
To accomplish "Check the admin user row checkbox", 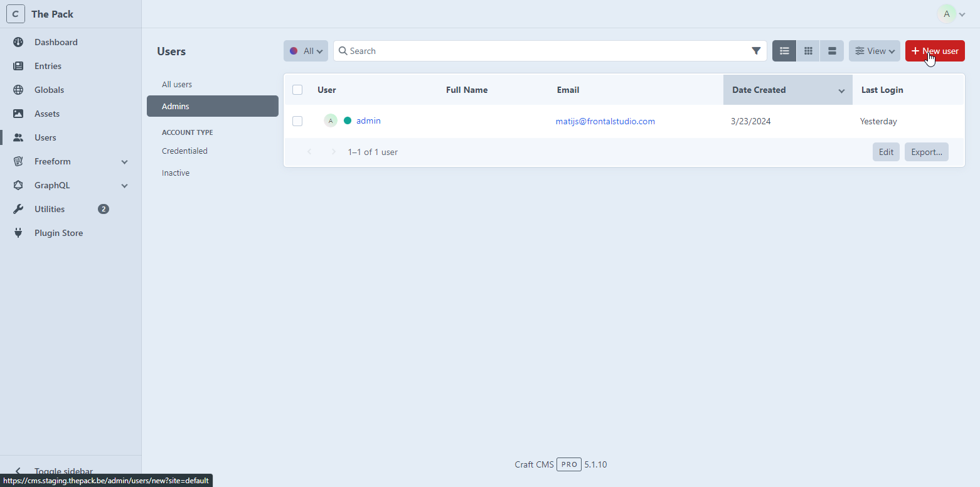I will [x=297, y=121].
